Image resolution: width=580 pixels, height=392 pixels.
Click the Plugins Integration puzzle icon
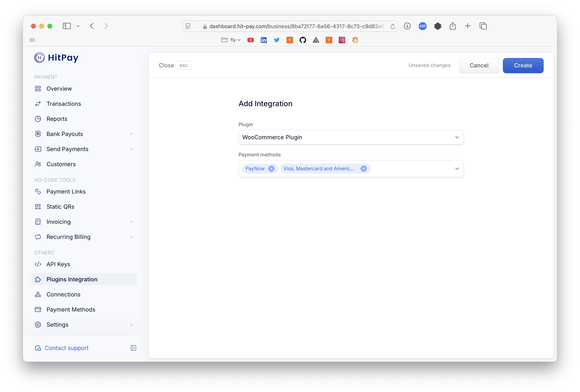[38, 279]
